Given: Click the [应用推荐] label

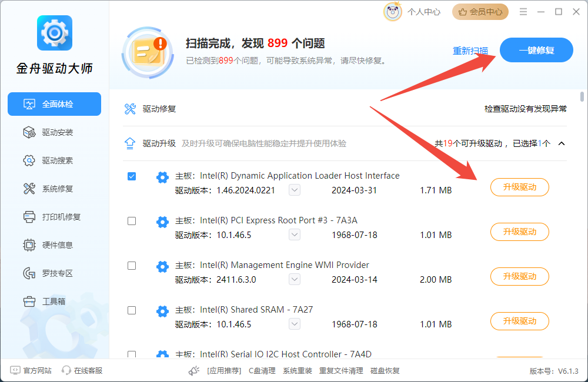Looking at the screenshot, I should click(224, 371).
